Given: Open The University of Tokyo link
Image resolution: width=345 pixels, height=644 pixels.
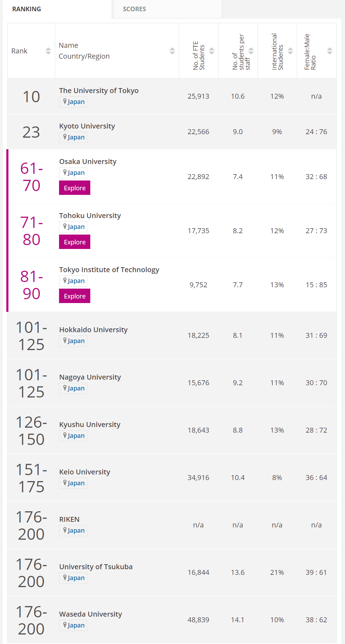Looking at the screenshot, I should click(x=99, y=91).
